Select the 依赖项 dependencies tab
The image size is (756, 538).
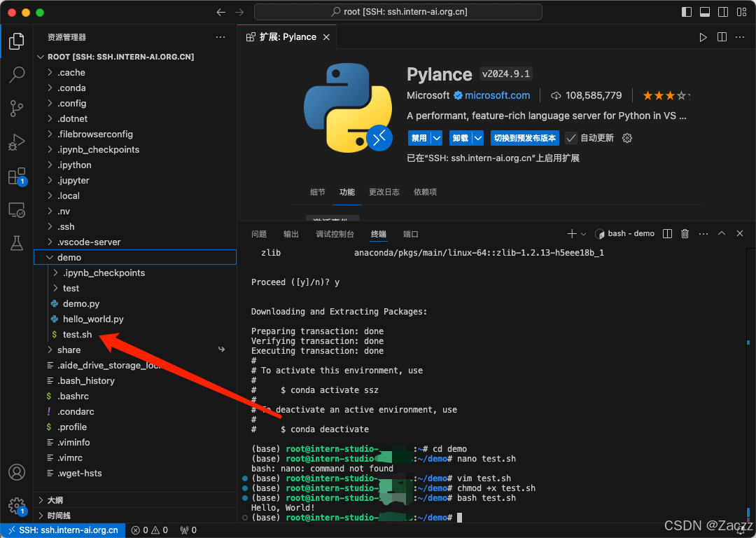425,192
